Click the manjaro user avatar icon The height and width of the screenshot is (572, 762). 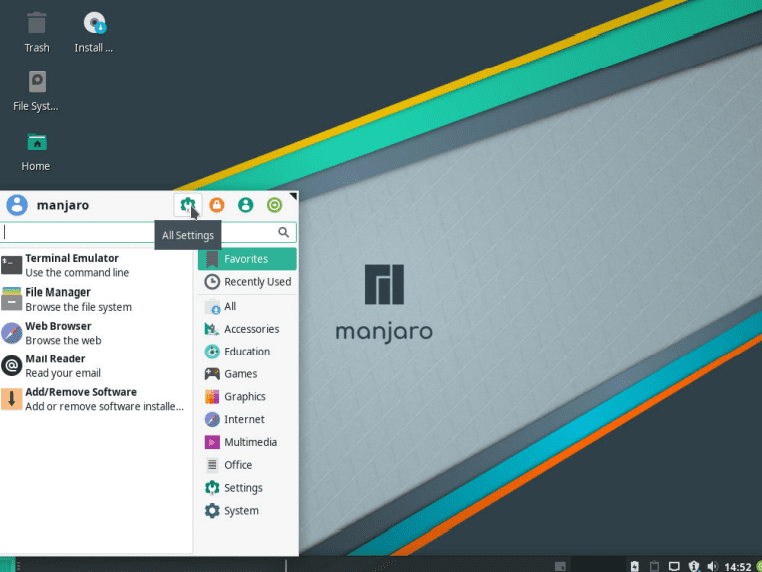(x=17, y=205)
